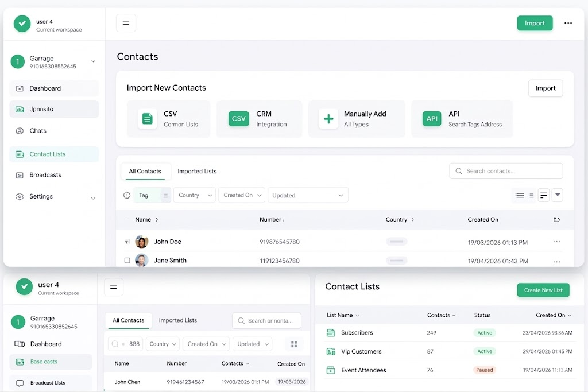Image resolution: width=588 pixels, height=392 pixels.
Task: Click the green Import button at top
Action: coord(535,24)
